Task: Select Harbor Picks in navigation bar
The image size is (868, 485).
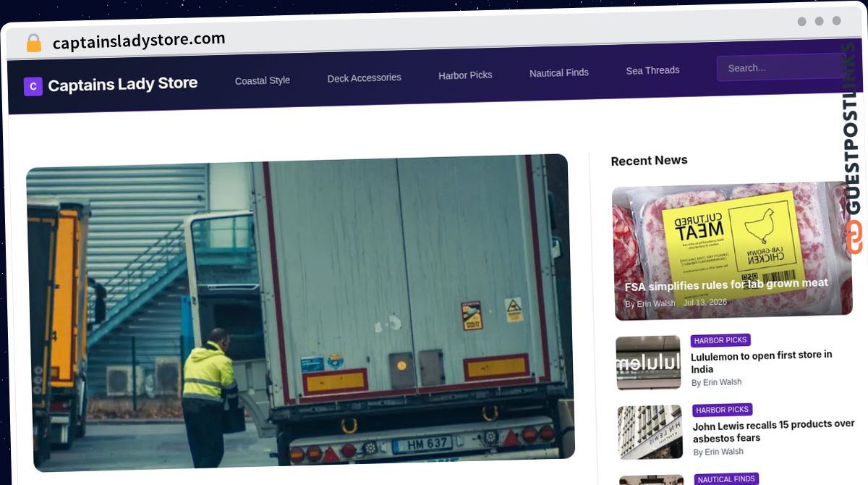Action: pyautogui.click(x=465, y=75)
